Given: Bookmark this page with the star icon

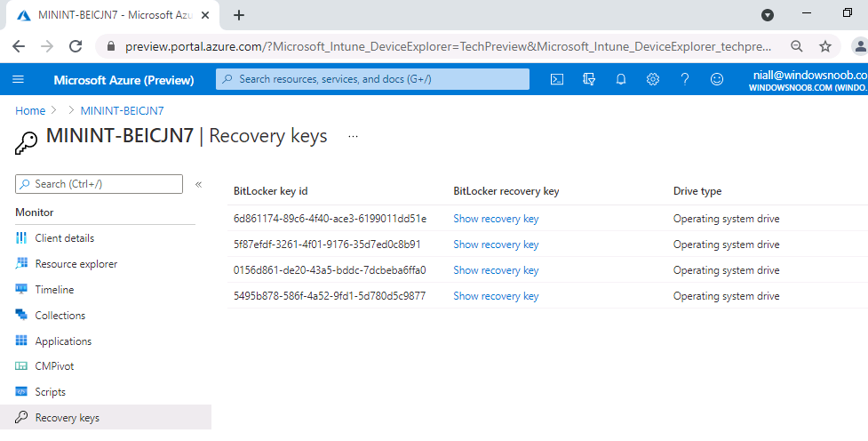Looking at the screenshot, I should 825,46.
